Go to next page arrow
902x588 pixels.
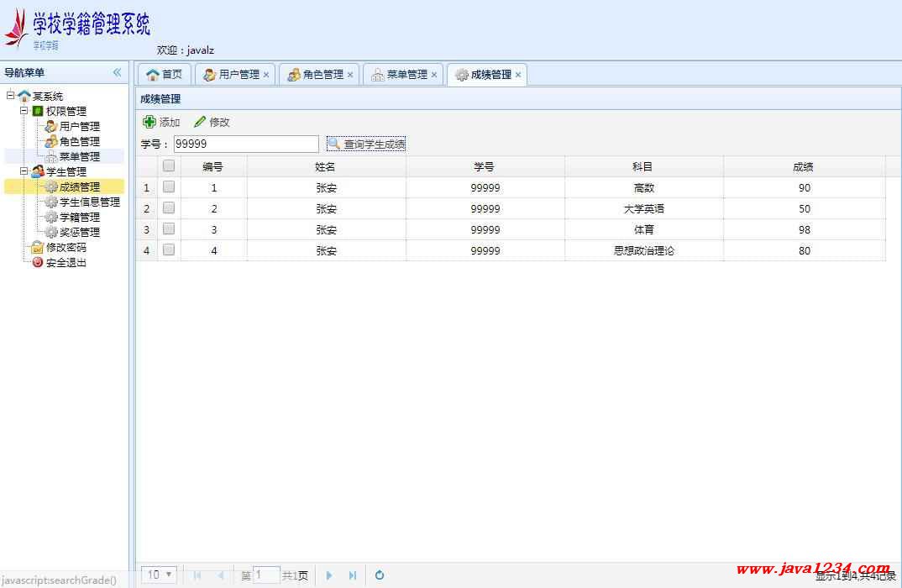click(329, 575)
